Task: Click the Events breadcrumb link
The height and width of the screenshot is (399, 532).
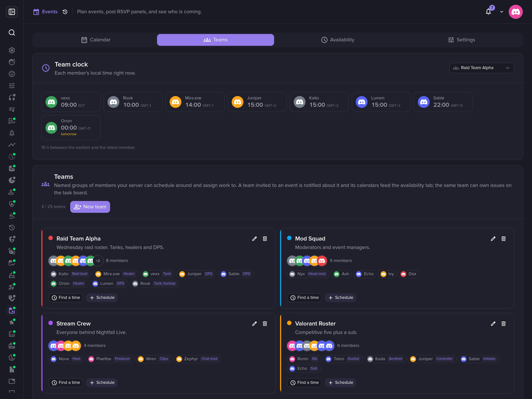Action: click(45, 12)
